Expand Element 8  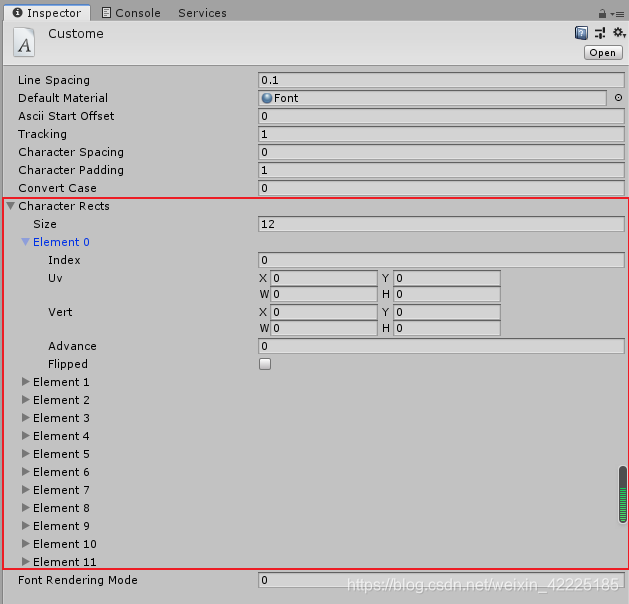point(25,508)
